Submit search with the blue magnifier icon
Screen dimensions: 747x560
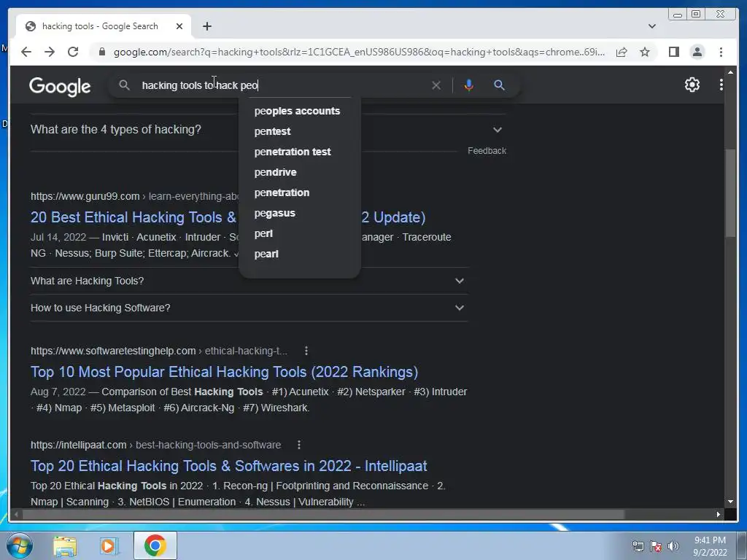[x=499, y=85]
